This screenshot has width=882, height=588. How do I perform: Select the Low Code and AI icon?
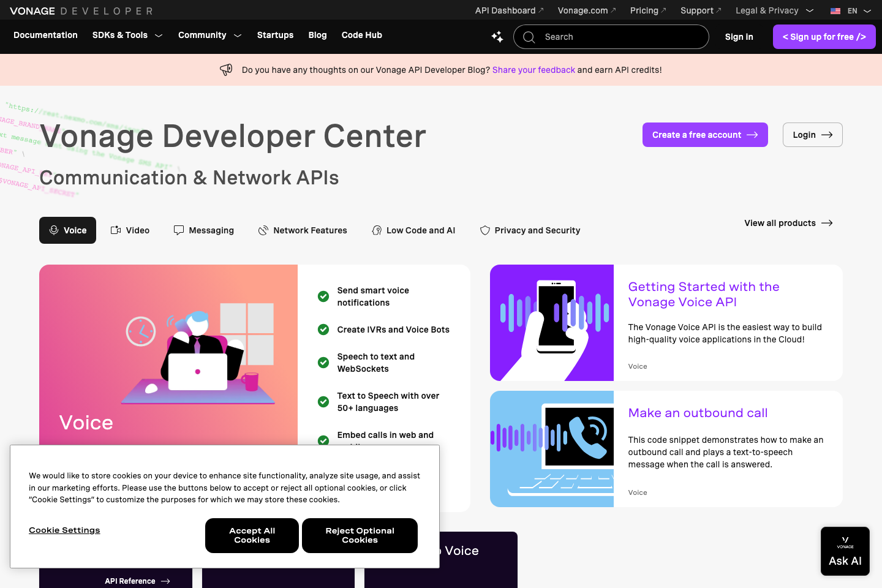375,230
